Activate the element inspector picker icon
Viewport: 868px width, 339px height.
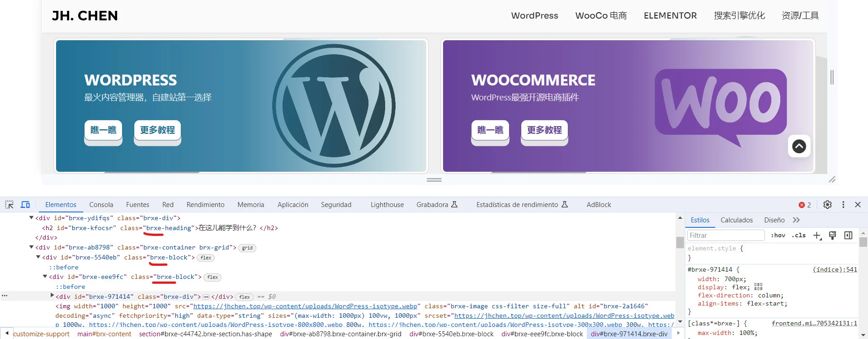tap(9, 205)
